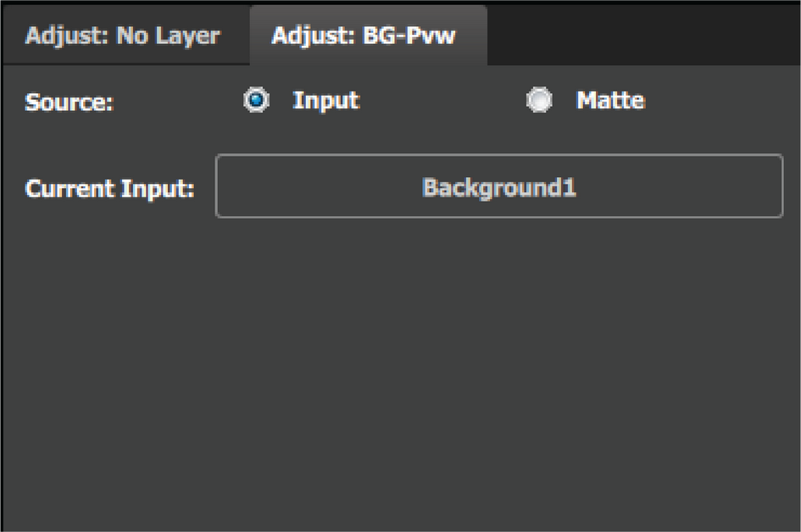Click the Input radio label text
Image resolution: width=801 pixels, height=532 pixels.
point(326,100)
